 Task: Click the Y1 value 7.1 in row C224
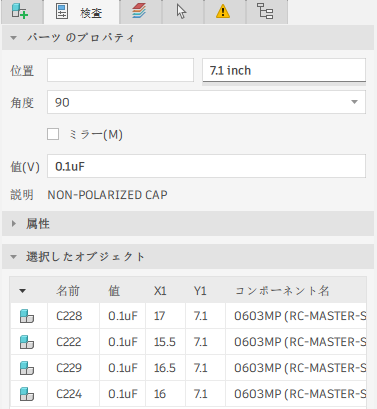tap(205, 394)
